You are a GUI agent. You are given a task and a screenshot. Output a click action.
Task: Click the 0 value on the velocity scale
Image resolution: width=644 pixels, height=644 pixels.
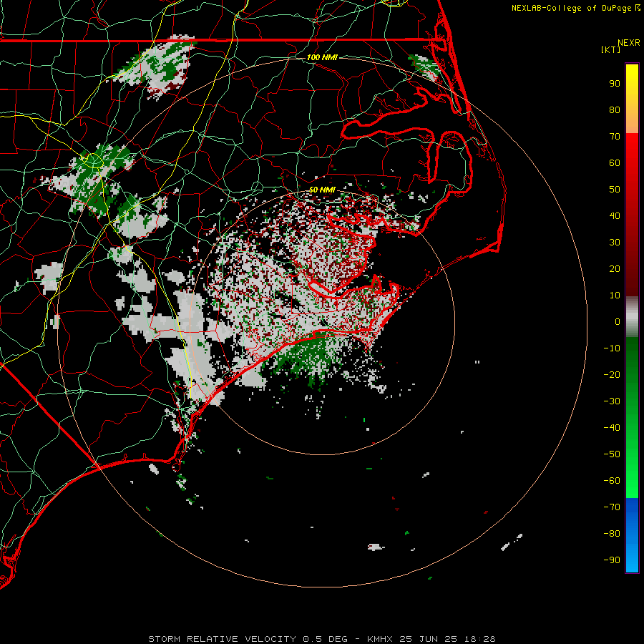[618, 322]
